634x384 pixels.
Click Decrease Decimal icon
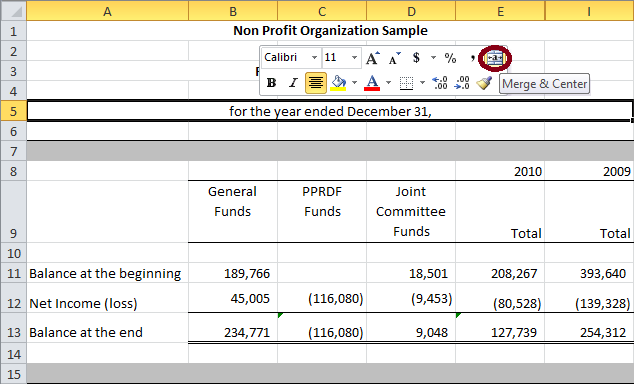tap(462, 83)
